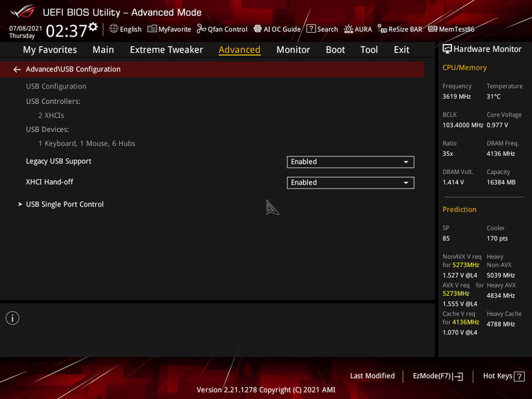Click the ROG logo icon
The height and width of the screenshot is (399, 532).
pyautogui.click(x=23, y=11)
